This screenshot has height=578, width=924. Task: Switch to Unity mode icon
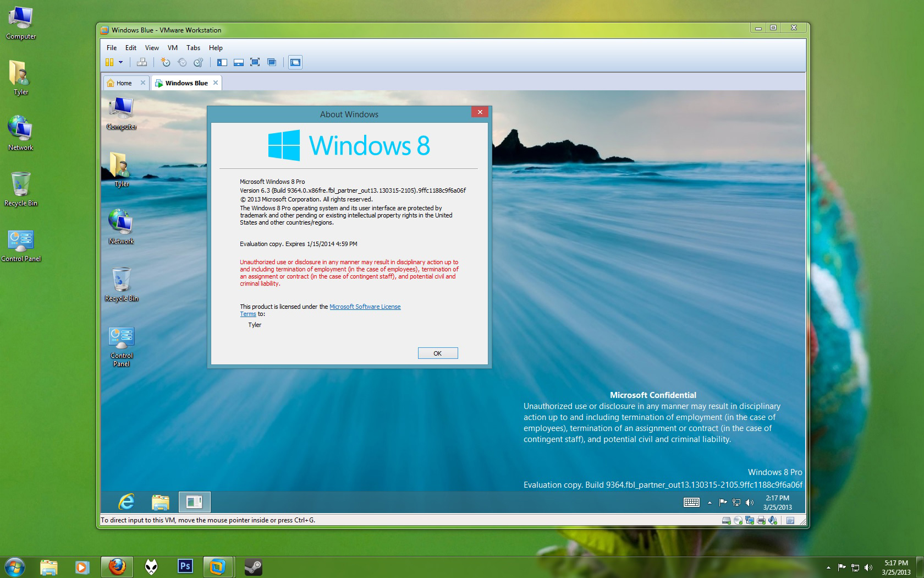point(271,62)
